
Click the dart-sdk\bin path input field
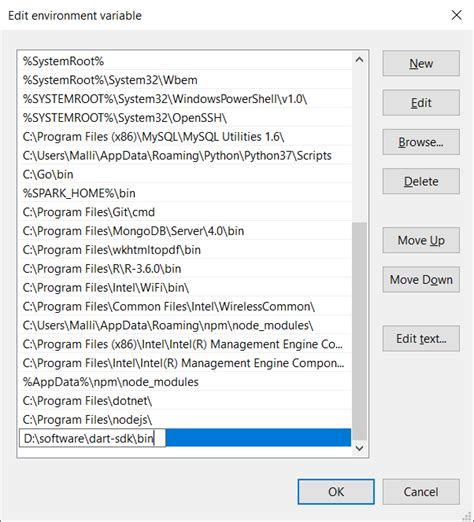pos(92,438)
